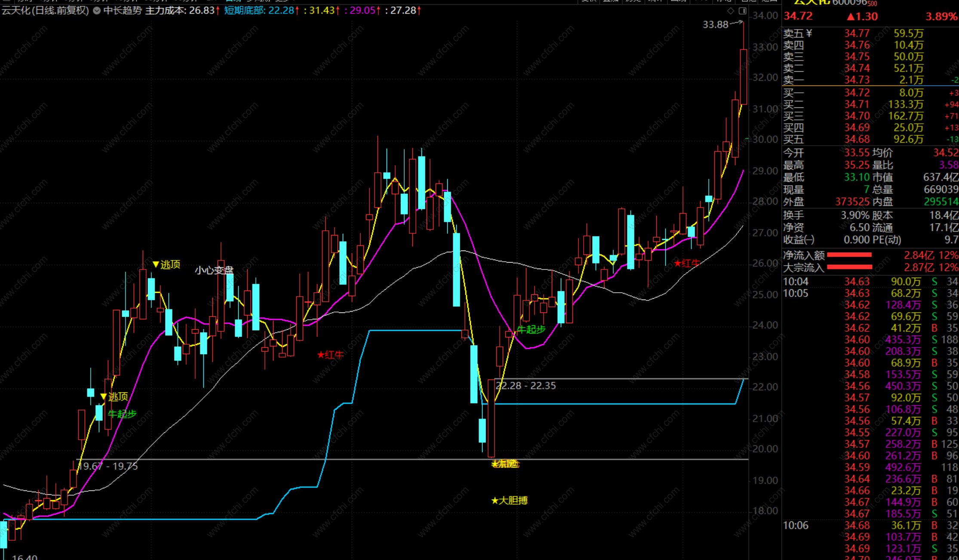Select the 中长趋势 indicator name label
Image resolution: width=959 pixels, height=560 pixels.
(123, 11)
